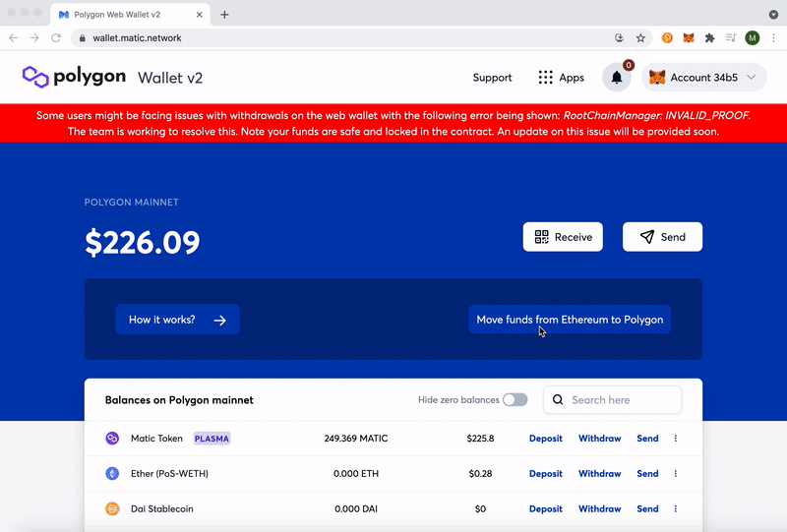787x532 pixels.
Task: Focus the Search here field
Action: coord(612,400)
